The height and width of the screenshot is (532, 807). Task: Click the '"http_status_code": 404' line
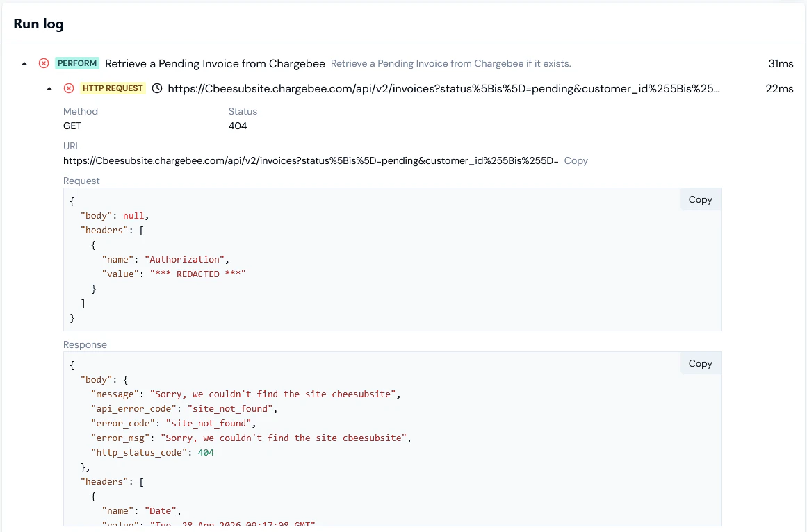tap(152, 453)
